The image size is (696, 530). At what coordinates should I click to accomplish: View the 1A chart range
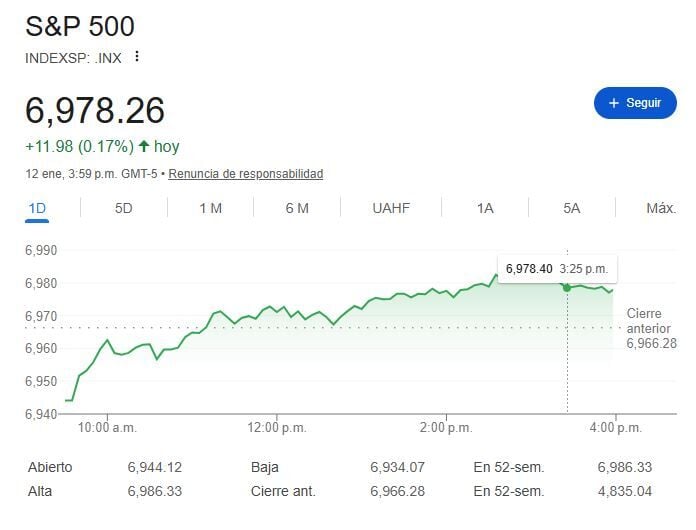click(485, 208)
